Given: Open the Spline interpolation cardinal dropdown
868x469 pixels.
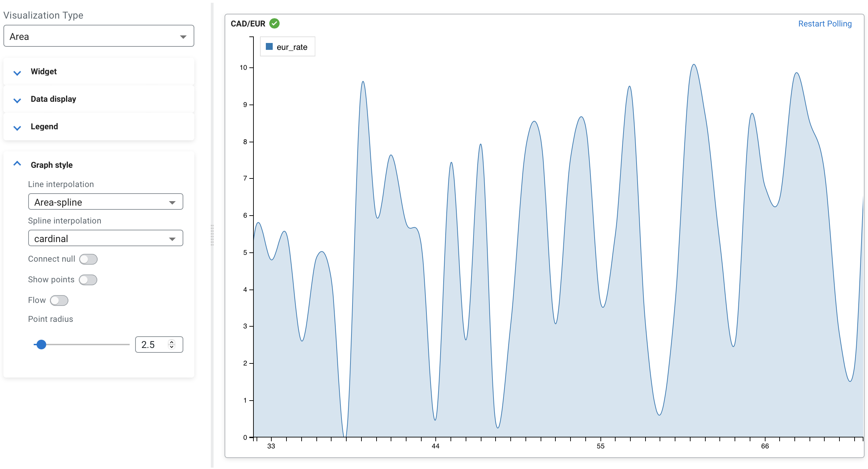Looking at the screenshot, I should [105, 238].
